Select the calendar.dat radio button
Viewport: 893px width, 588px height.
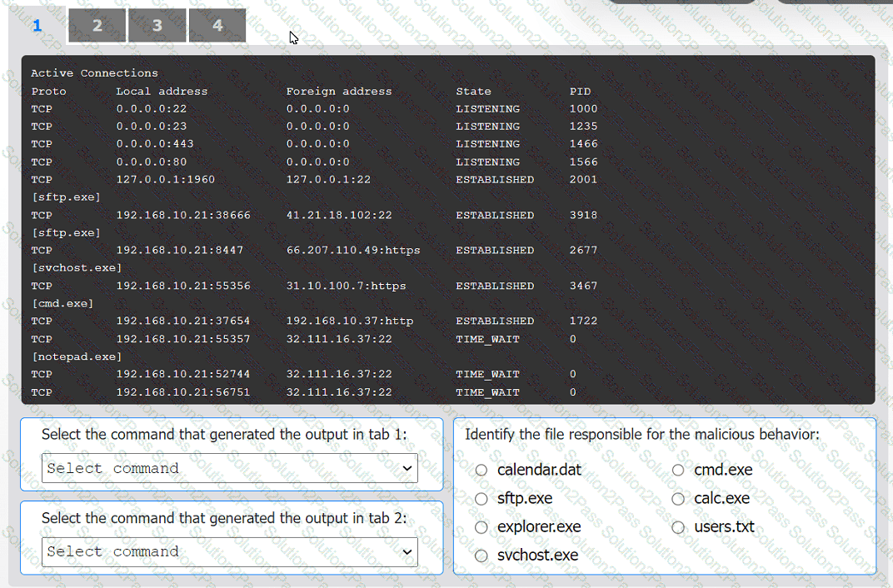(481, 471)
